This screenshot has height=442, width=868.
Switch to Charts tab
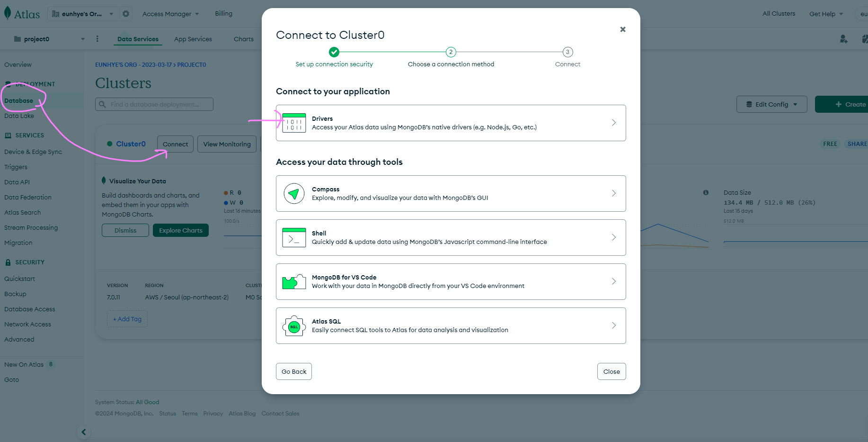click(244, 39)
